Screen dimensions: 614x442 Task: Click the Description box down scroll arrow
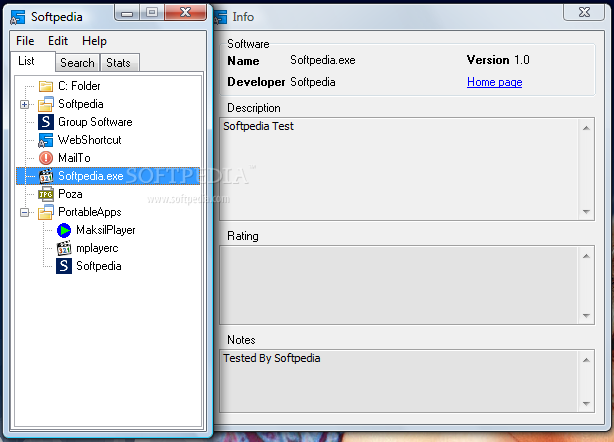coord(586,211)
